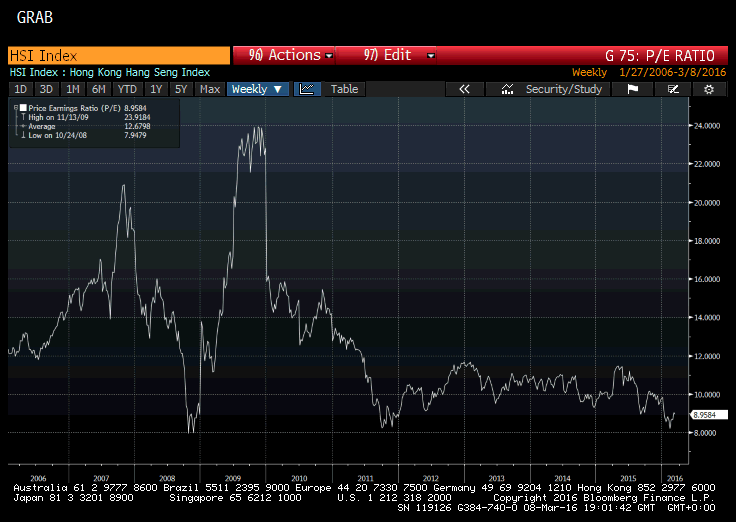Click the flag annotation icon

click(x=633, y=89)
